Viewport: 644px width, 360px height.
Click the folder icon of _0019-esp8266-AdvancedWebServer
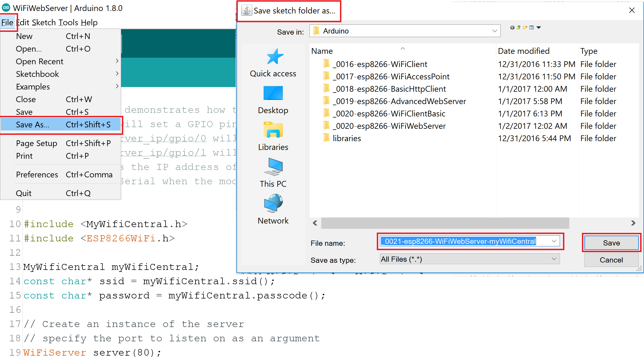pos(326,101)
